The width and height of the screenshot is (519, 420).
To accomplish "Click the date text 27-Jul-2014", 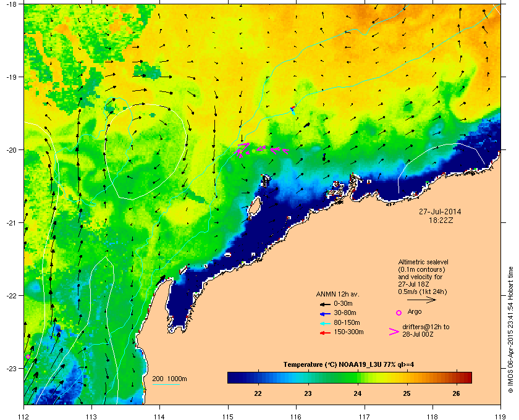I will coord(440,211).
